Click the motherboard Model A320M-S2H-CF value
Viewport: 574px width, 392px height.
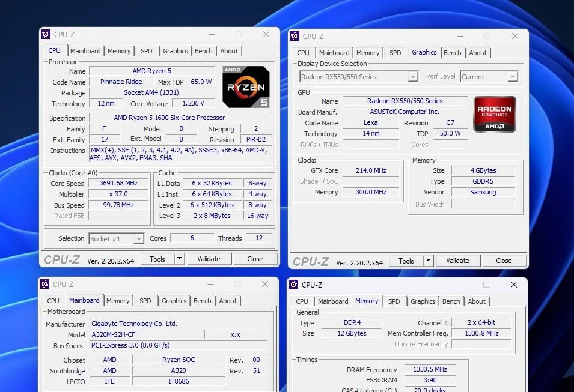click(x=145, y=334)
